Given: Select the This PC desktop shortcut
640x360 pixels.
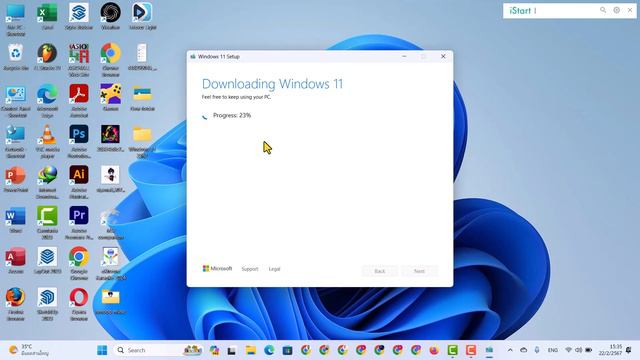Looking at the screenshot, I should pyautogui.click(x=16, y=19).
